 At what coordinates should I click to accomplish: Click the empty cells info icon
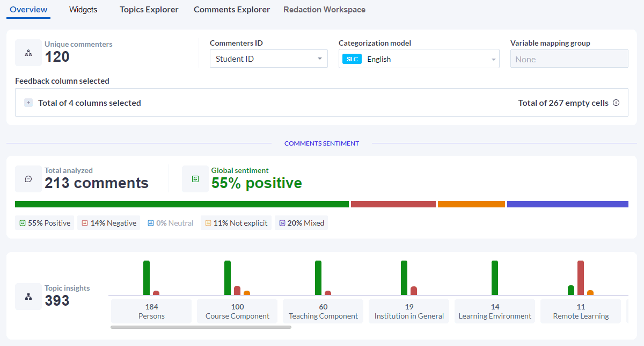click(x=616, y=103)
